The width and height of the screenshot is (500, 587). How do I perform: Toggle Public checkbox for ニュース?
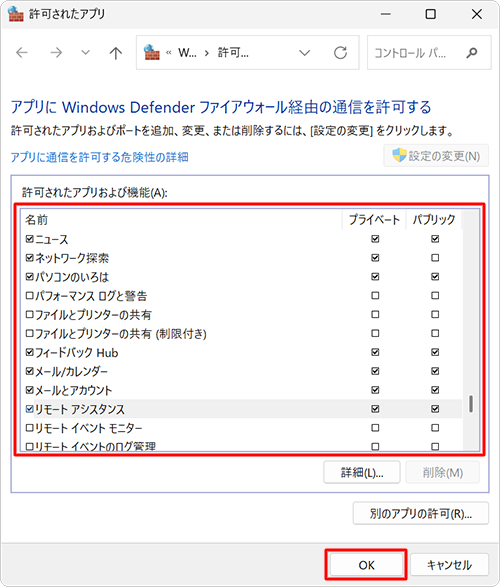pos(435,239)
